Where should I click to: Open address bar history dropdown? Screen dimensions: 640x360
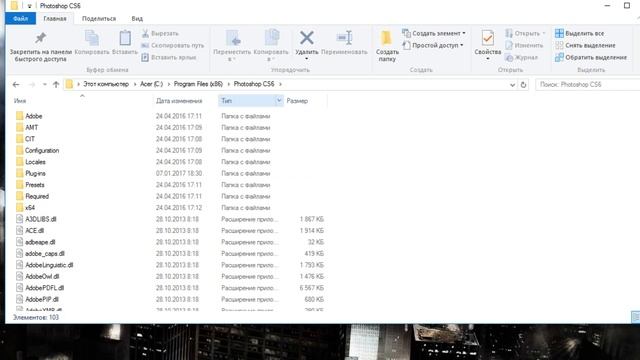[512, 85]
